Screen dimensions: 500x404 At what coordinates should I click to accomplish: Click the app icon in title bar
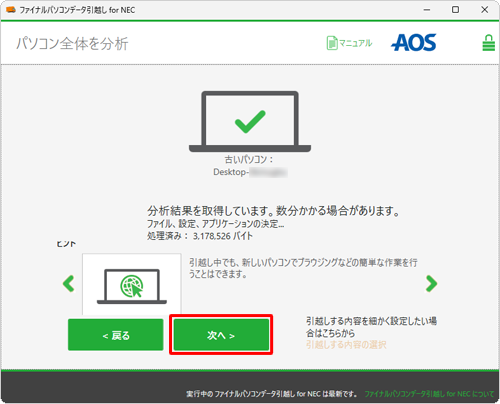point(11,10)
